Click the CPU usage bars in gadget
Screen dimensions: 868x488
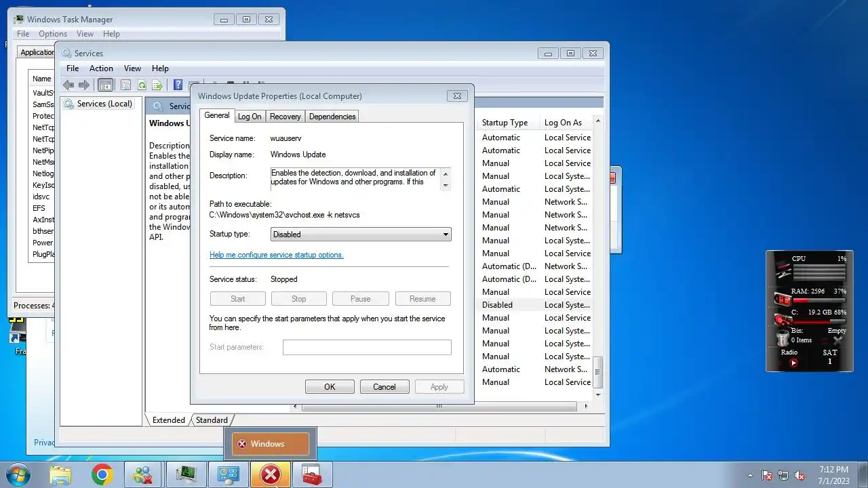pyautogui.click(x=819, y=272)
